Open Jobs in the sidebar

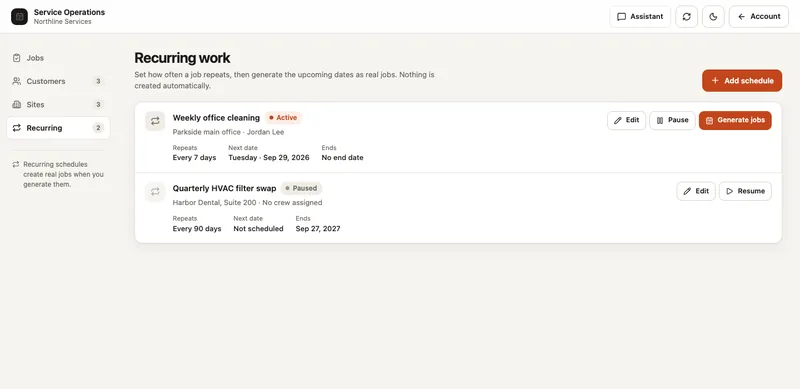[x=58, y=58]
